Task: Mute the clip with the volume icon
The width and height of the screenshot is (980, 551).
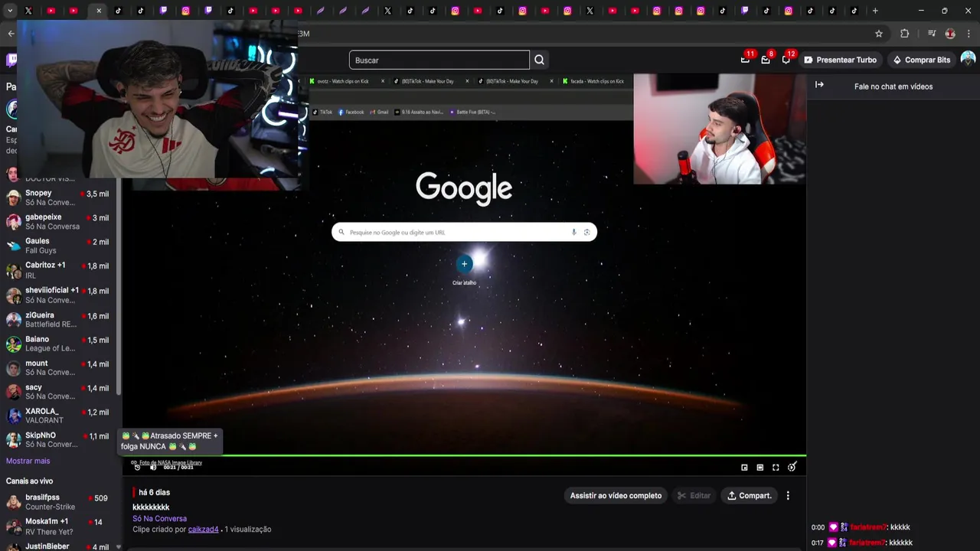Action: (153, 467)
